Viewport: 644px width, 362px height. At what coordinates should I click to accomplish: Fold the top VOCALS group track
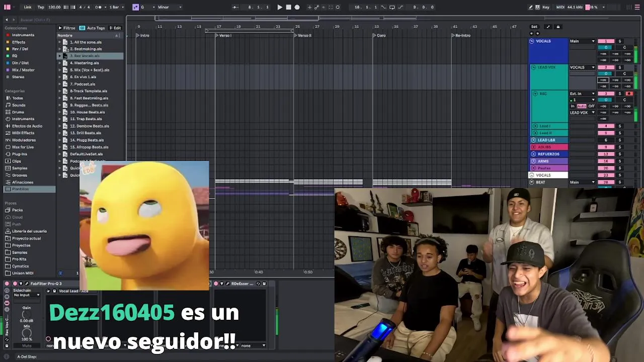[532, 41]
